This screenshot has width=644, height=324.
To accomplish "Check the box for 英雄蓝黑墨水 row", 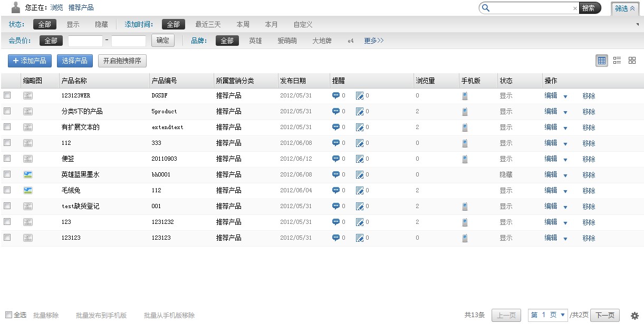I will 7,174.
